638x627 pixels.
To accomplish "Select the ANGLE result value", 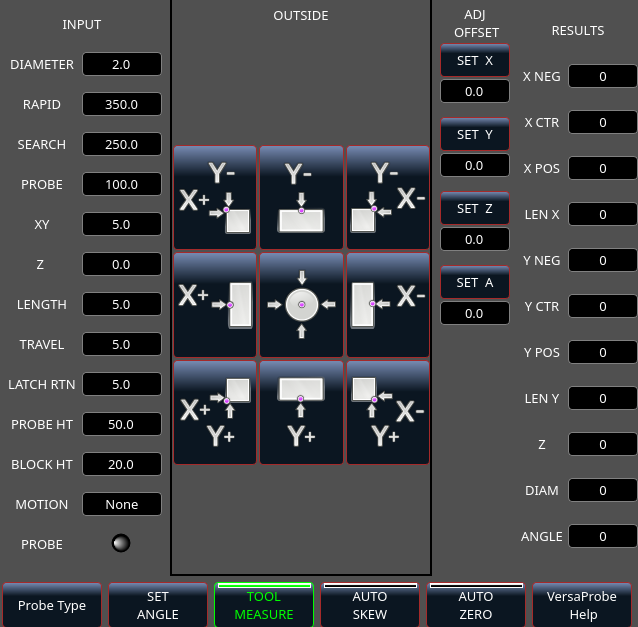I will click(x=603, y=536).
